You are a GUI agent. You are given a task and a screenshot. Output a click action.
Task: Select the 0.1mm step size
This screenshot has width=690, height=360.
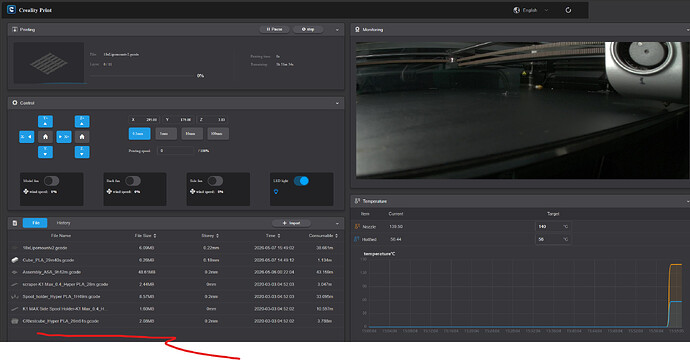139,134
